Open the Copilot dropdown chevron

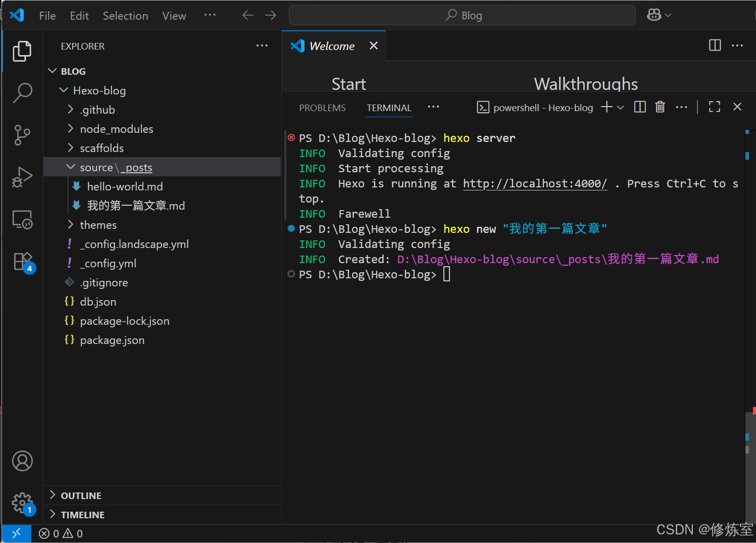point(668,15)
